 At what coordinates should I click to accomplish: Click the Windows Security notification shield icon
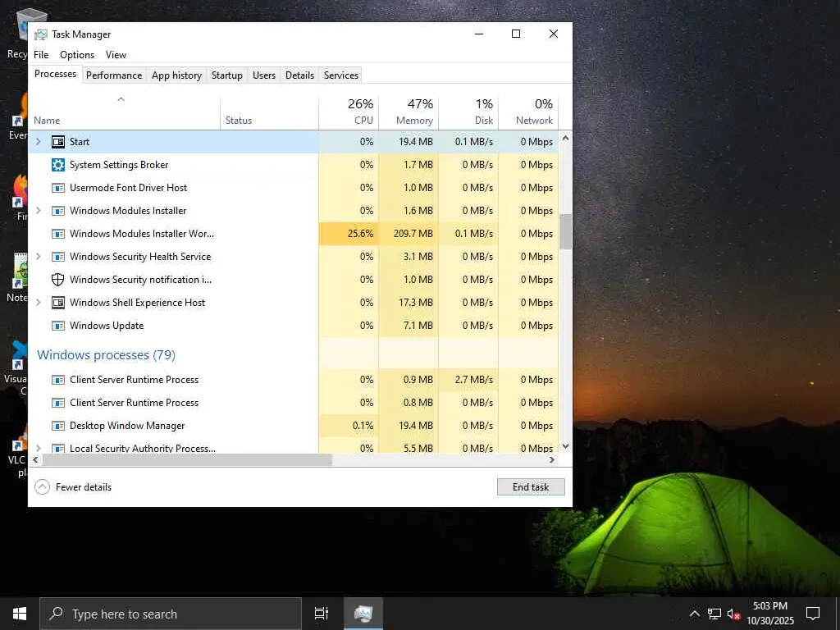pyautogui.click(x=58, y=280)
